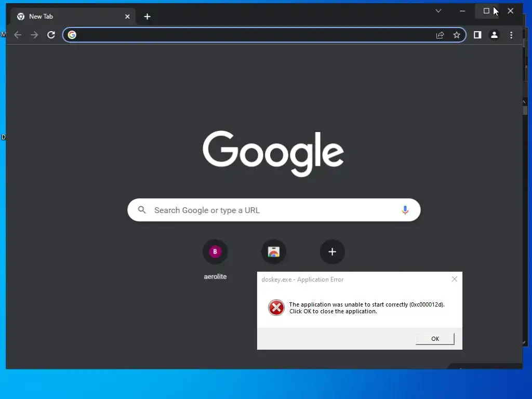The height and width of the screenshot is (399, 532).
Task: Close the Chrome window
Action: coord(510,11)
